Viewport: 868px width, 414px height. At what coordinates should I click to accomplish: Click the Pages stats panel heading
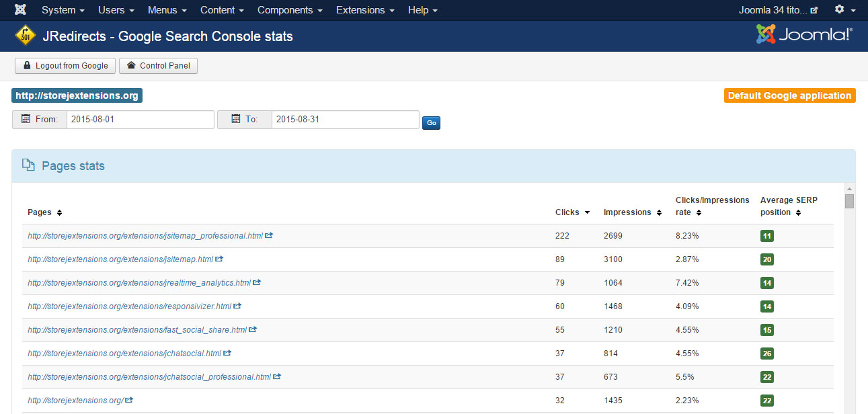pos(73,166)
